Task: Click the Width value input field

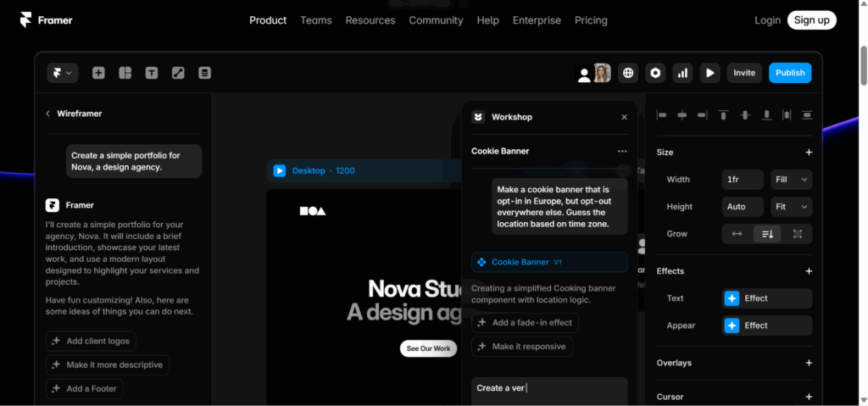Action: 743,180
